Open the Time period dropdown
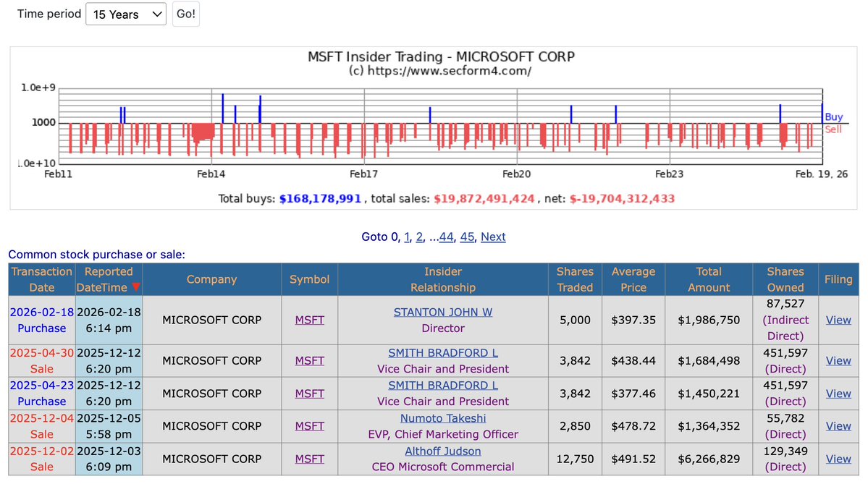Viewport: 868px width, 484px height. 125,14
